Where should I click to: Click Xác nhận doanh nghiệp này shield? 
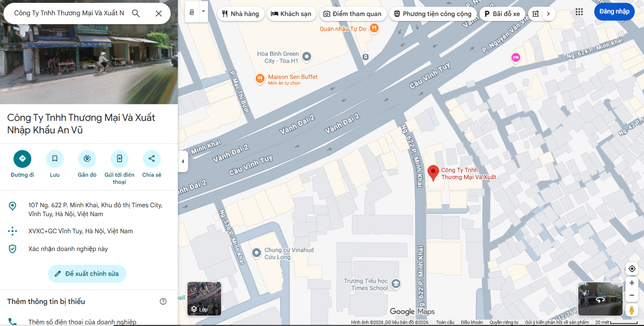pyautogui.click(x=12, y=249)
